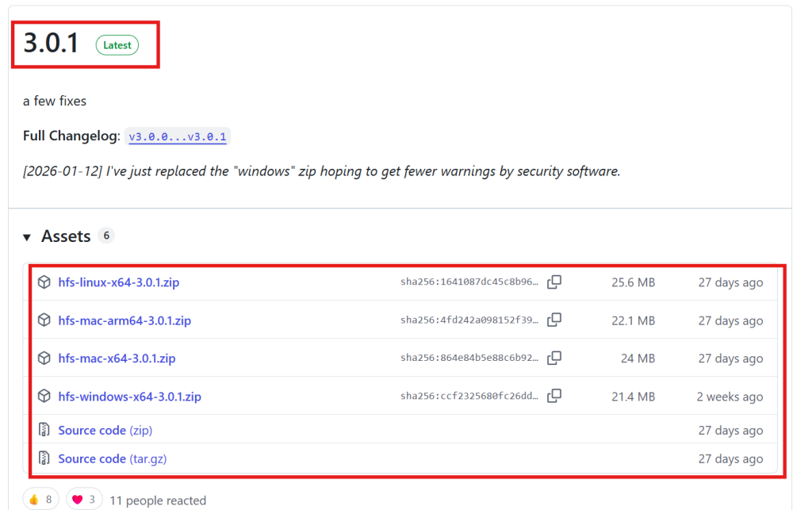Collapse the Assets section triangle
The height and width of the screenshot is (510, 812).
point(27,237)
